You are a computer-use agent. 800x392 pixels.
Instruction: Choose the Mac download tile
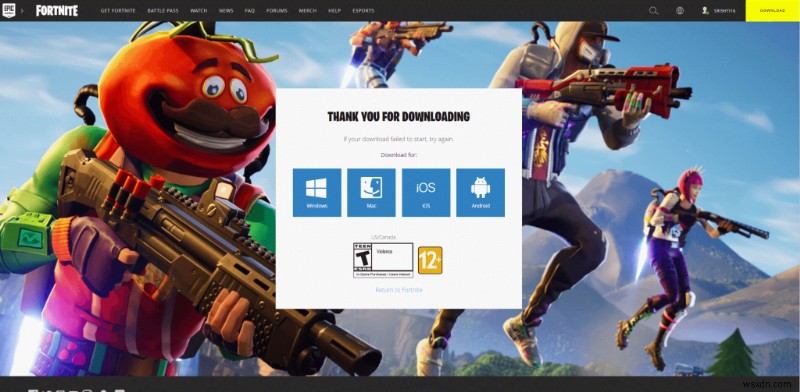[x=371, y=193]
